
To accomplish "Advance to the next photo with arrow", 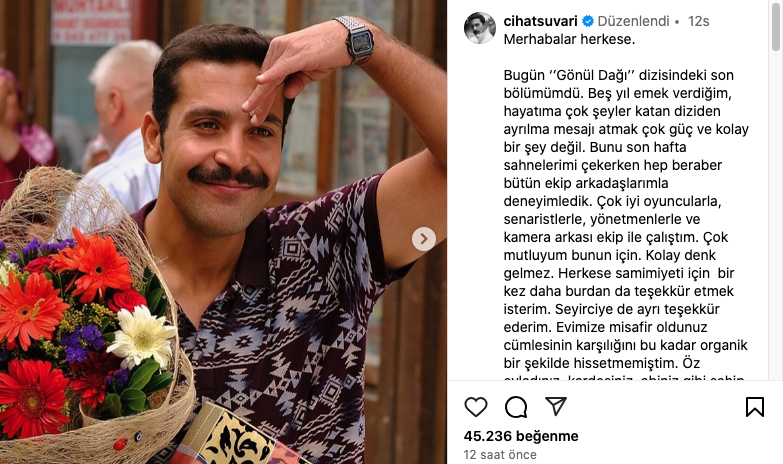I will (x=423, y=239).
